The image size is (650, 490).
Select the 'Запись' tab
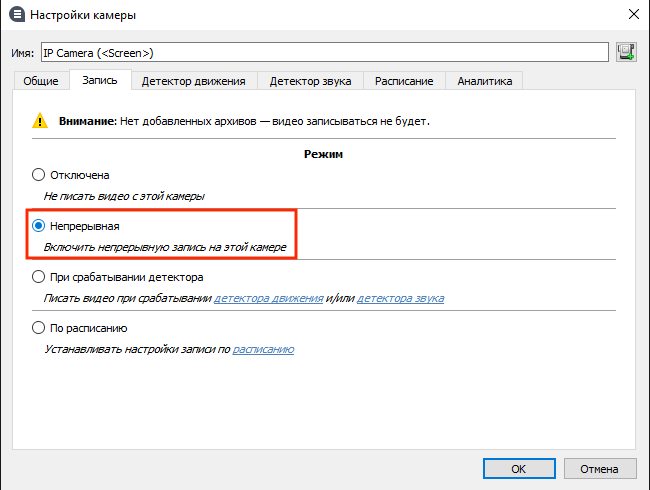pos(100,80)
